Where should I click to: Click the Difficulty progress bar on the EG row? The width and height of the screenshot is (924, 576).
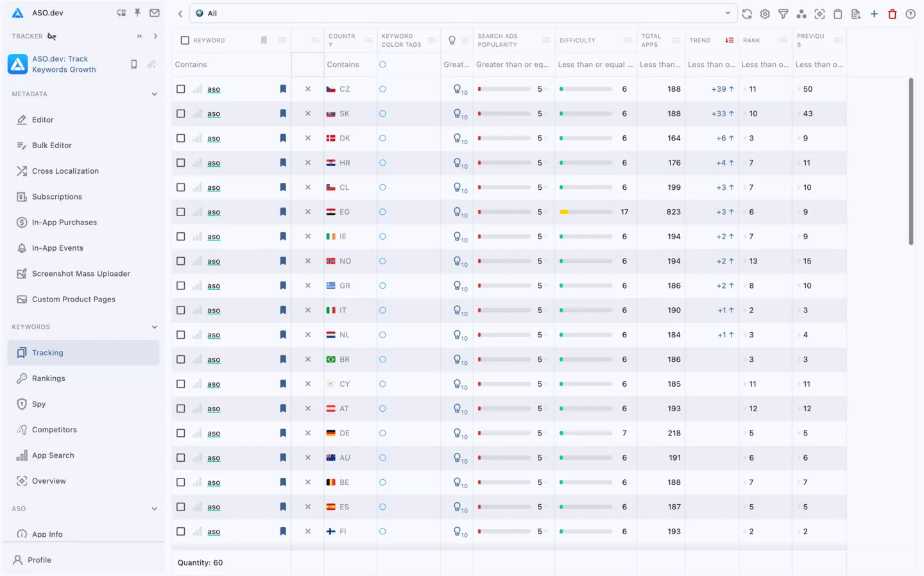point(587,212)
